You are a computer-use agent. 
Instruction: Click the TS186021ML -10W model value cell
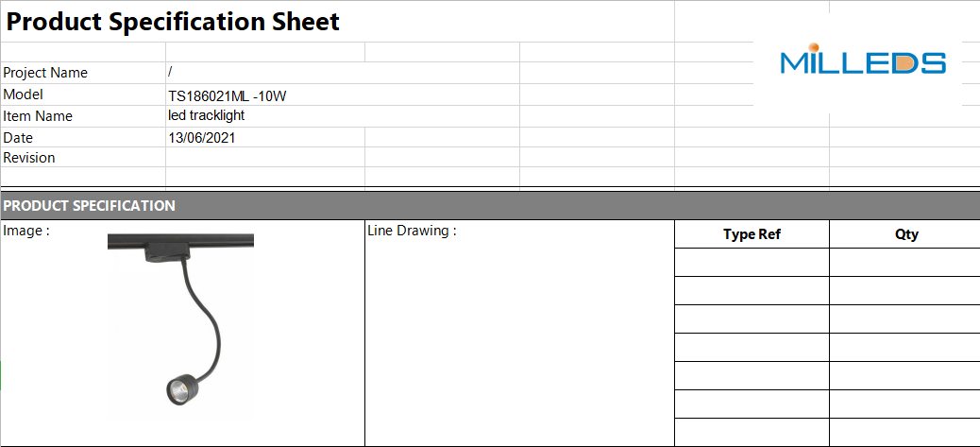[x=343, y=95]
